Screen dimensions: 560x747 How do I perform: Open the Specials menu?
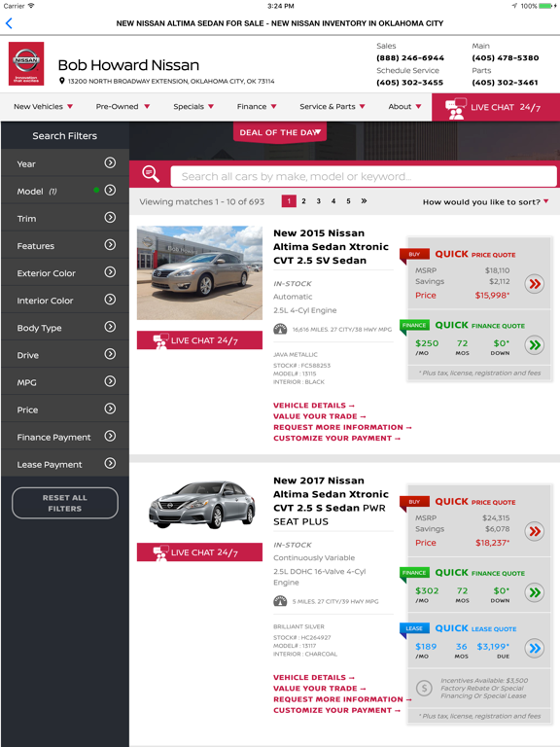(193, 107)
